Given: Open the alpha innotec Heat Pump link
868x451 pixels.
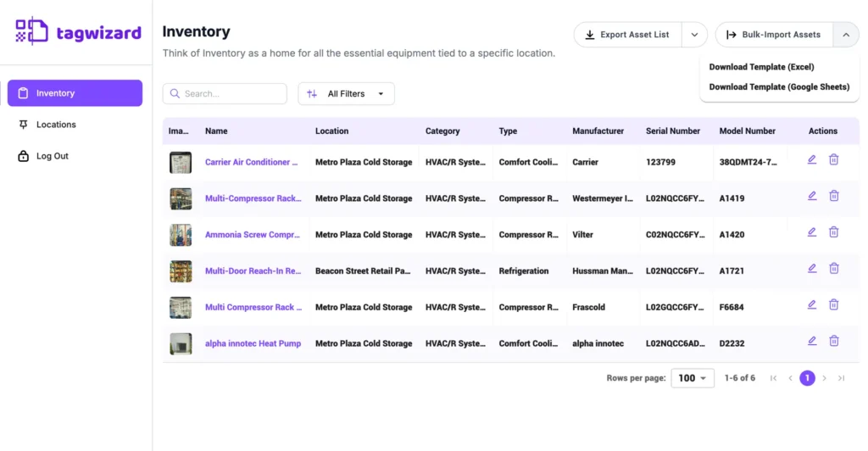Looking at the screenshot, I should pyautogui.click(x=253, y=343).
